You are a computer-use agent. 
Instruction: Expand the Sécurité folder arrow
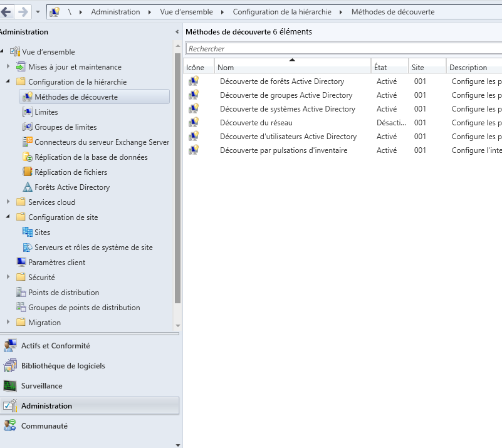pos(8,278)
